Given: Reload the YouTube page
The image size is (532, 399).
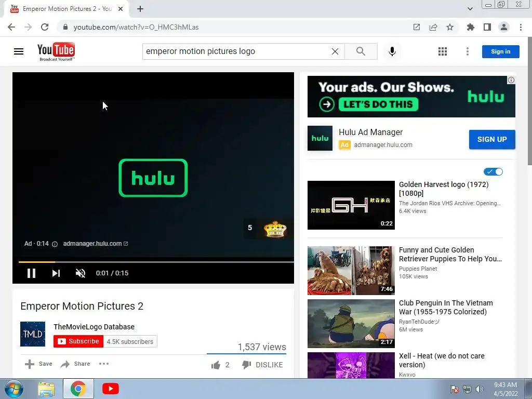Looking at the screenshot, I should (45, 27).
